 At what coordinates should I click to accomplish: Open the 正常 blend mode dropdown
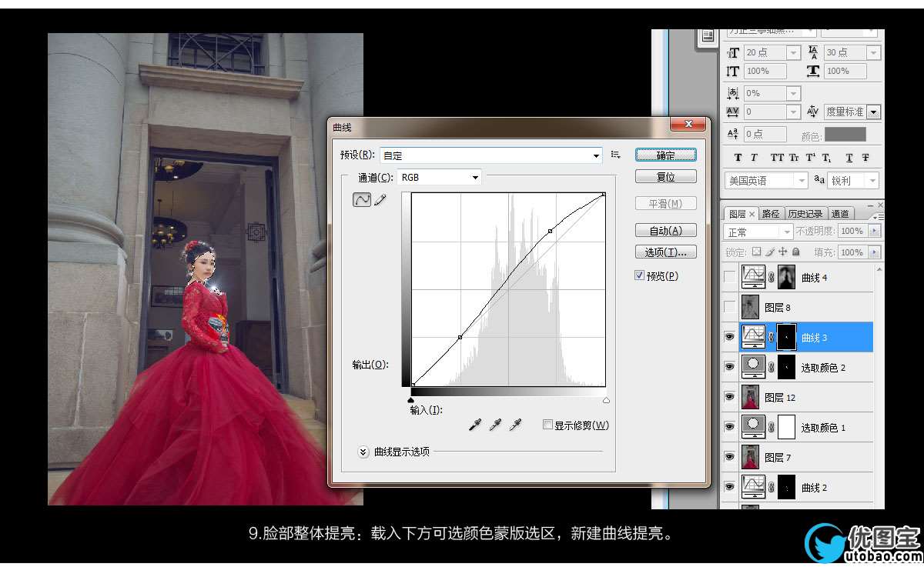pyautogui.click(x=758, y=232)
